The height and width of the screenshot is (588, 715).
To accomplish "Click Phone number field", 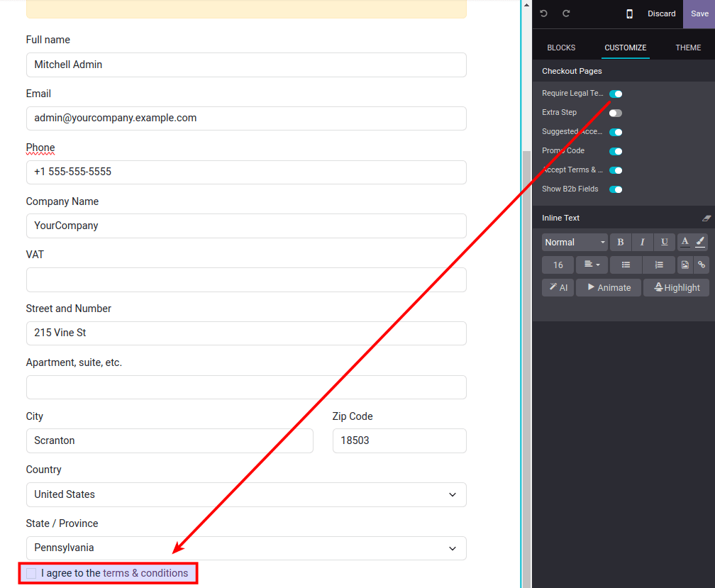I will 246,172.
